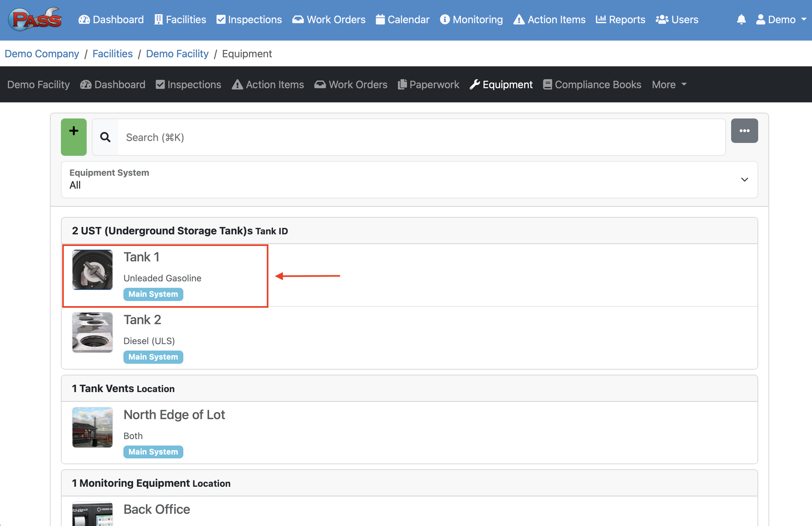Click Demo Facility breadcrumb link

point(177,53)
